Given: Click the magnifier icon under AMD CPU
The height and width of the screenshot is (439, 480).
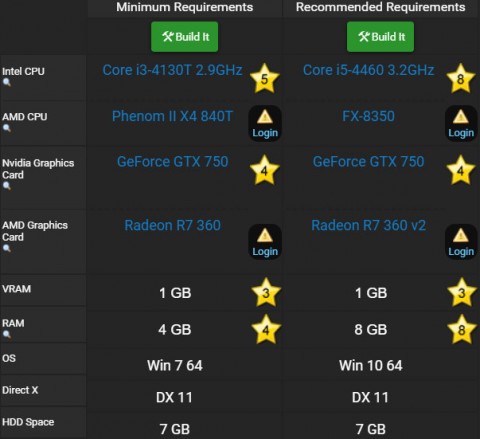Looking at the screenshot, I should coord(7,128).
